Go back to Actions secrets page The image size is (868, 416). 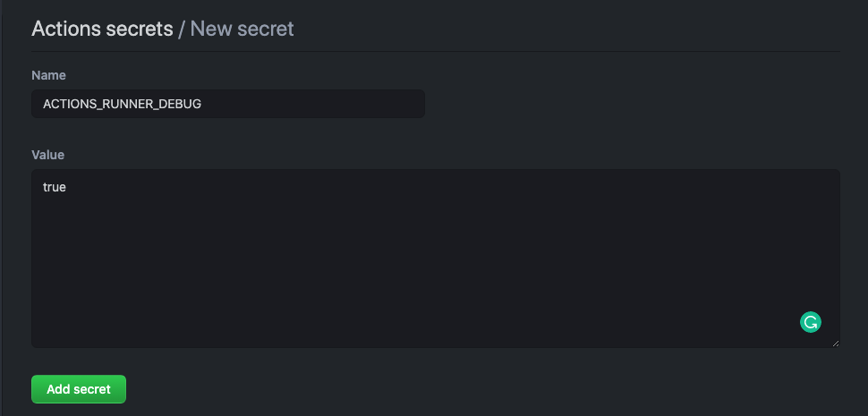102,29
